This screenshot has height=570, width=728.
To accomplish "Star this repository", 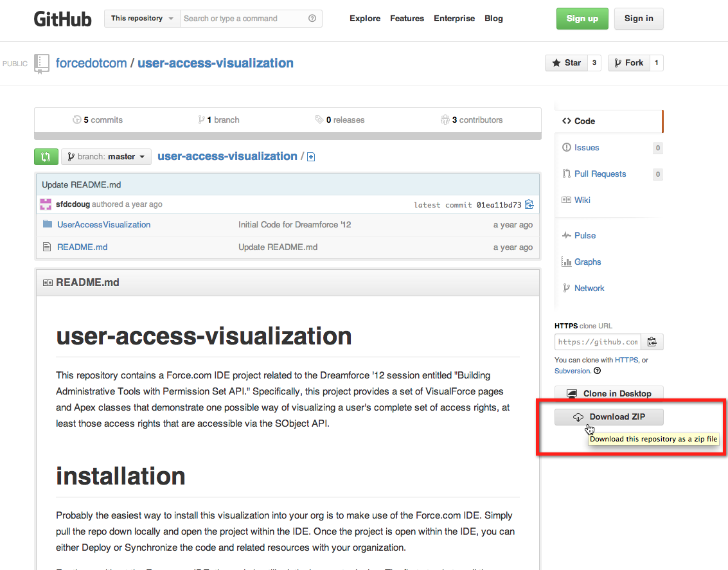I will point(567,63).
